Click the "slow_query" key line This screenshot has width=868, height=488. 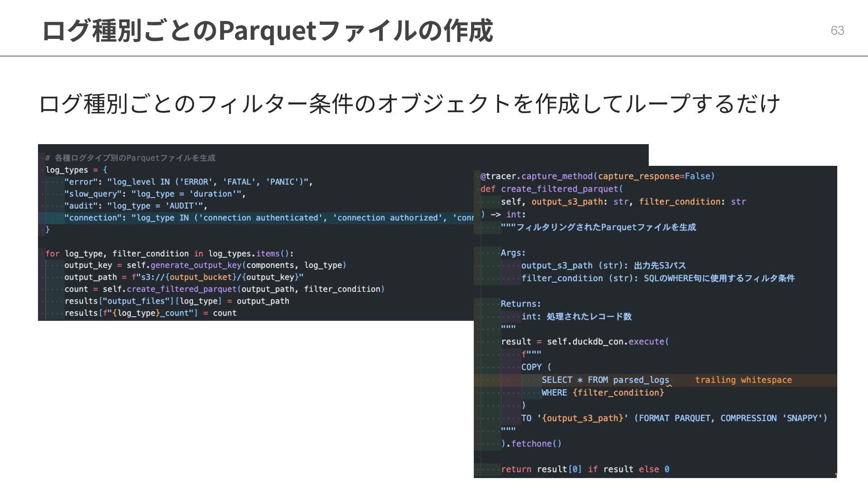click(x=93, y=194)
